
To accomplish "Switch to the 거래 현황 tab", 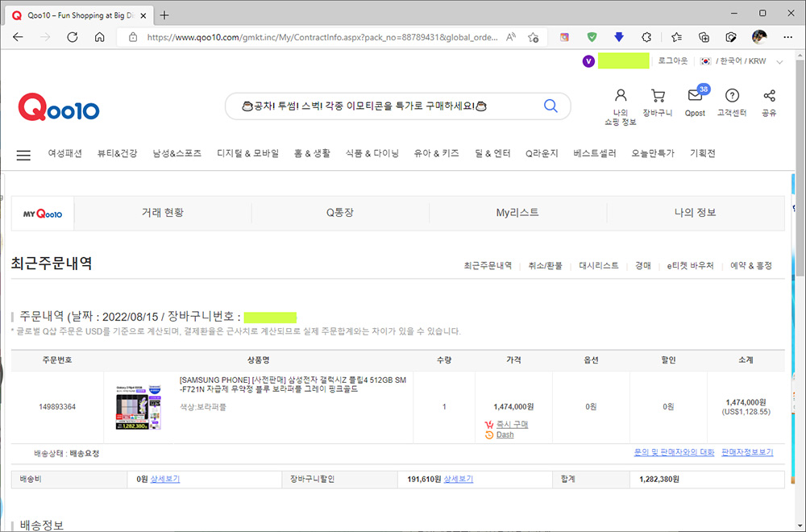I will point(163,213).
